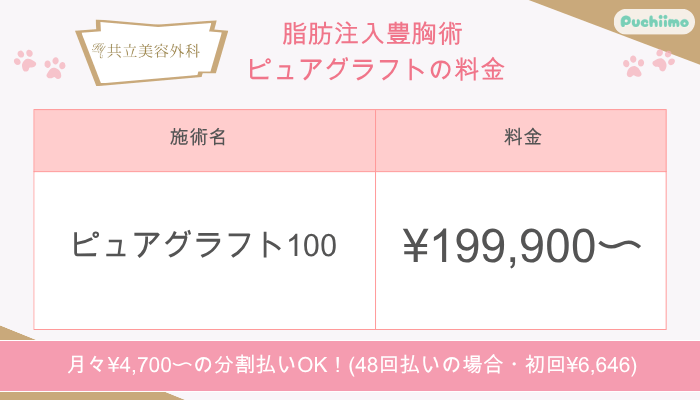
Task: Click the ¥199,900〜 price cell
Action: click(x=520, y=245)
